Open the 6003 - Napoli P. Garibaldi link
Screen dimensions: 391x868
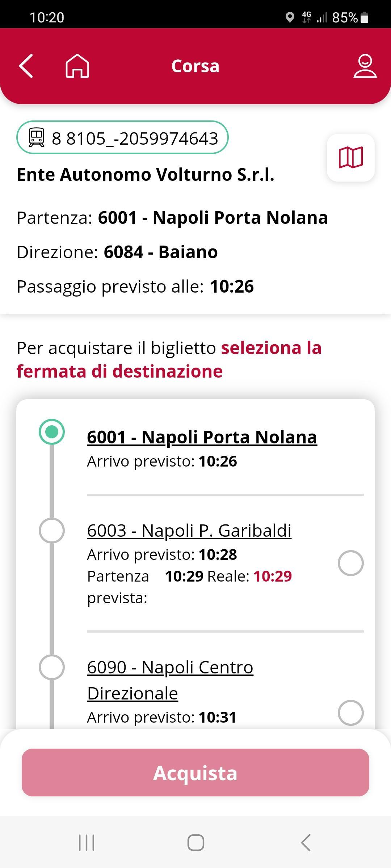[x=189, y=531]
